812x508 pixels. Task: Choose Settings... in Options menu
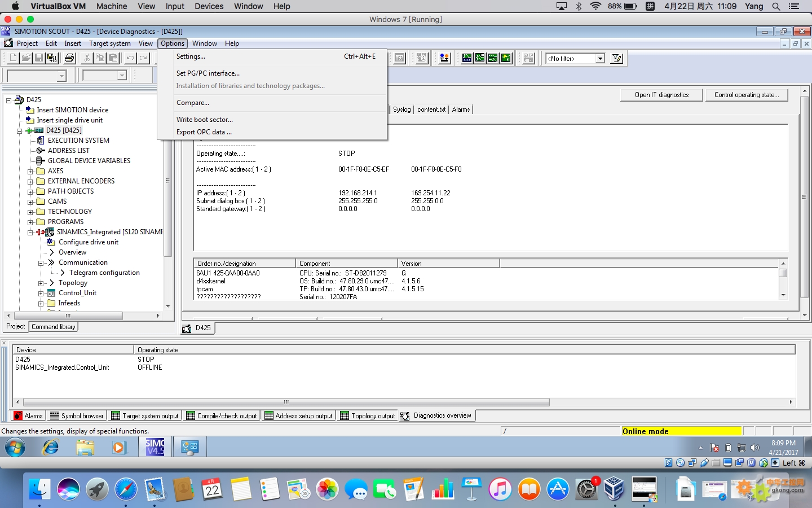272,56
